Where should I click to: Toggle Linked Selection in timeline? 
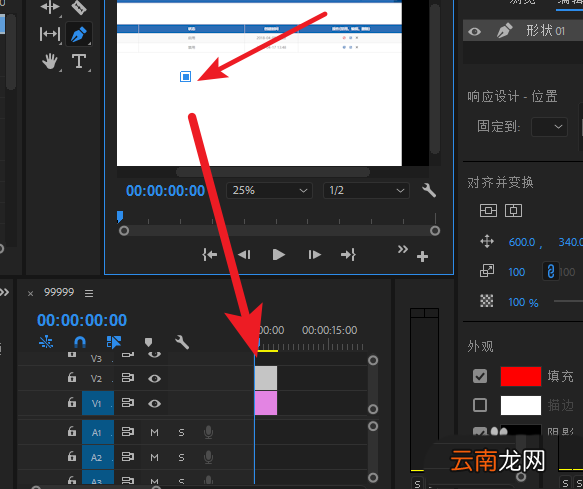pyautogui.click(x=114, y=342)
